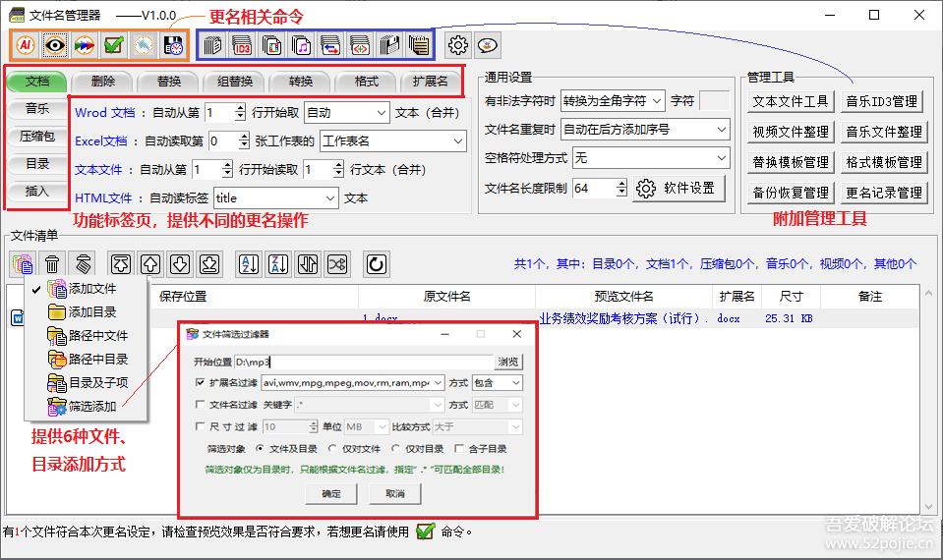
Task: Click the gear settings icon in top toolbar
Action: (x=457, y=44)
